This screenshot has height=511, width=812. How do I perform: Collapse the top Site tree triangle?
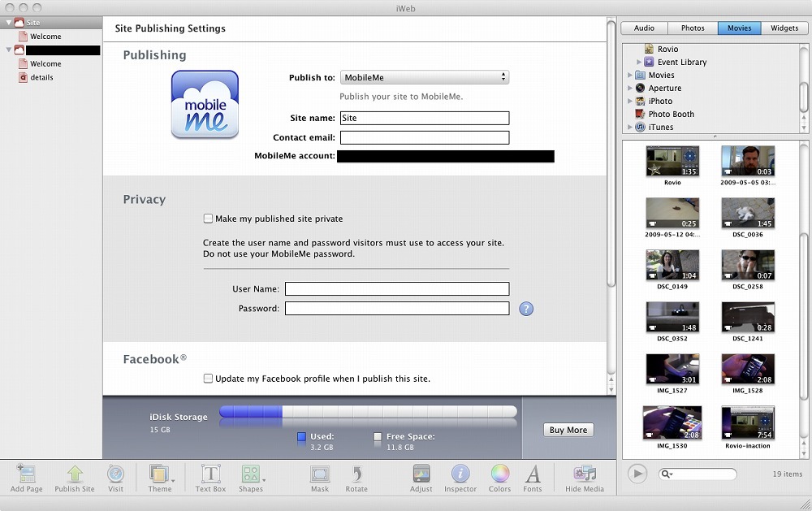(8, 22)
